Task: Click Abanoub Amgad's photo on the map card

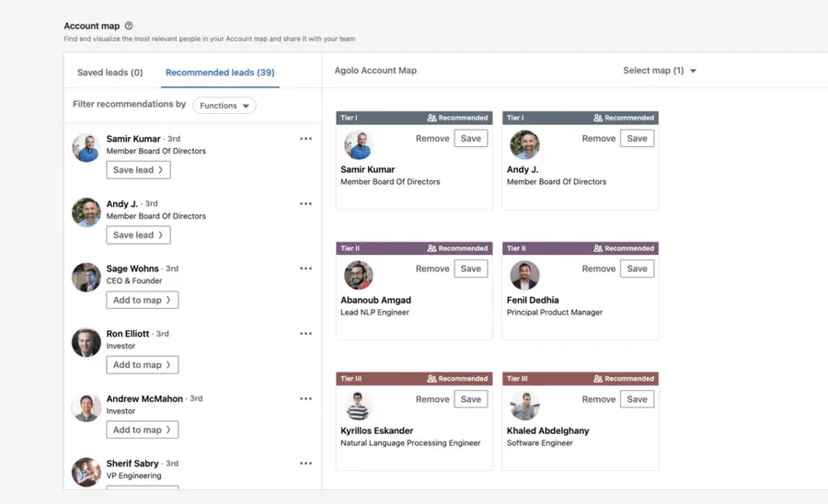Action: coord(358,275)
